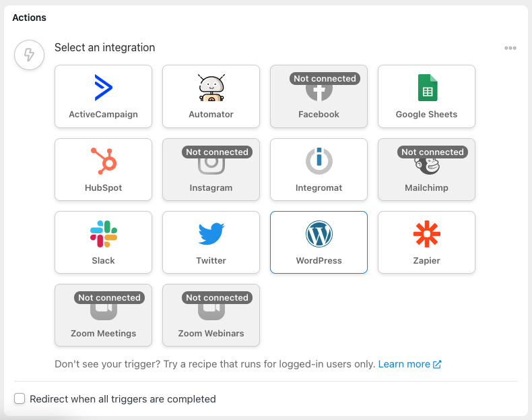The width and height of the screenshot is (532, 420).
Task: Select the Twitter integration
Action: tap(211, 243)
